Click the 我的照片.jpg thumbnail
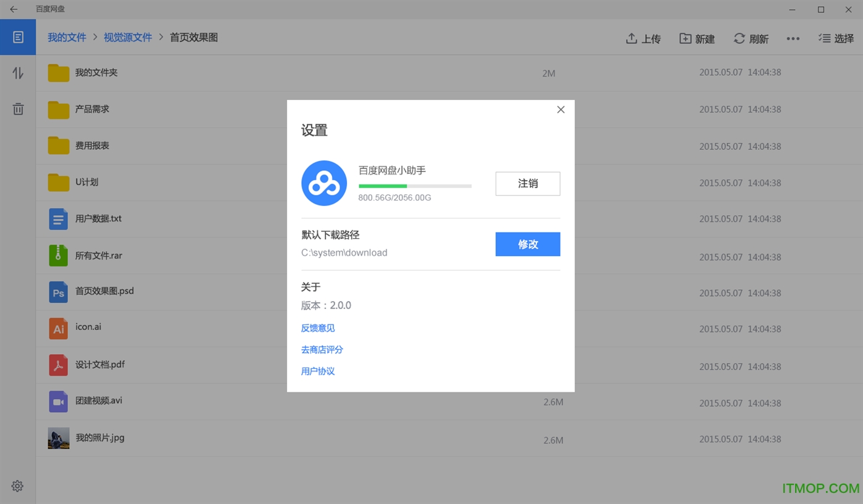The height and width of the screenshot is (504, 863). (58, 438)
